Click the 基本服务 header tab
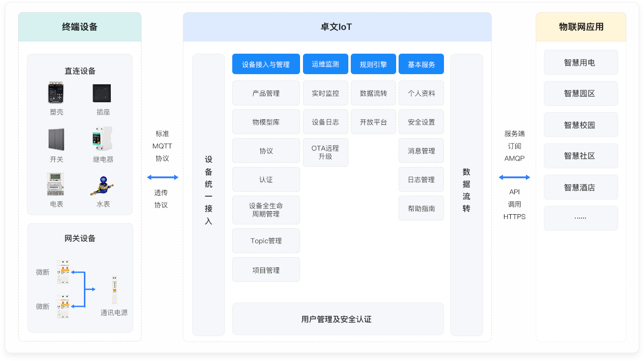 pos(421,64)
